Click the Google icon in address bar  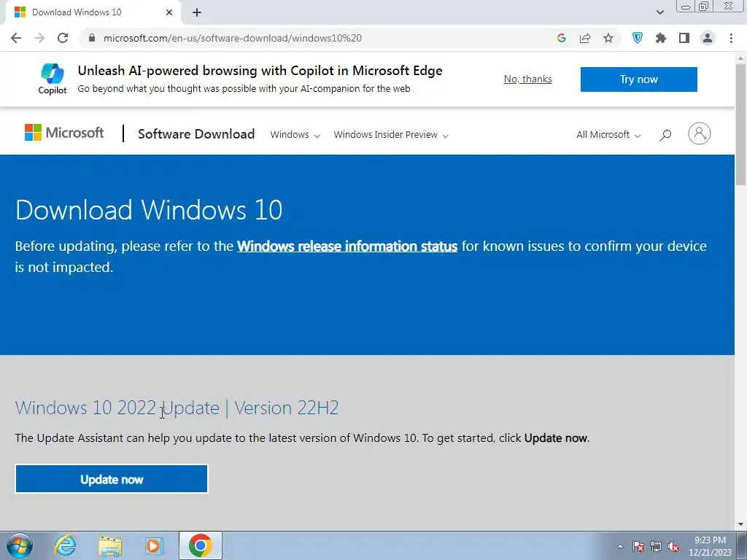tap(562, 38)
